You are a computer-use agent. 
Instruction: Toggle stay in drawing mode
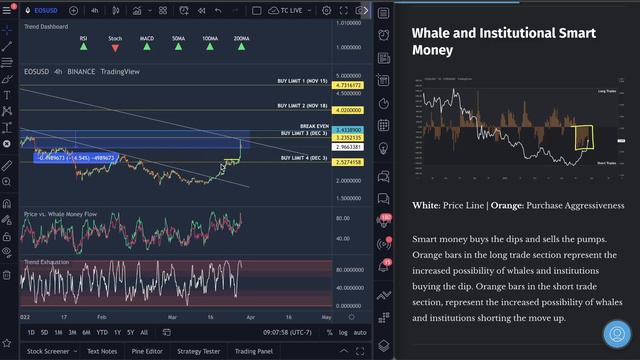click(7, 220)
